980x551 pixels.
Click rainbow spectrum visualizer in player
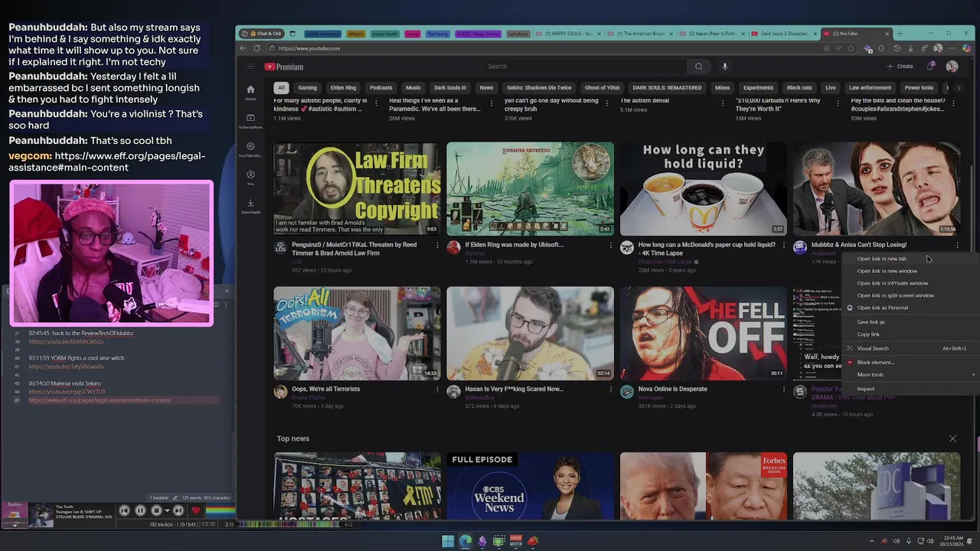pyautogui.click(x=219, y=510)
